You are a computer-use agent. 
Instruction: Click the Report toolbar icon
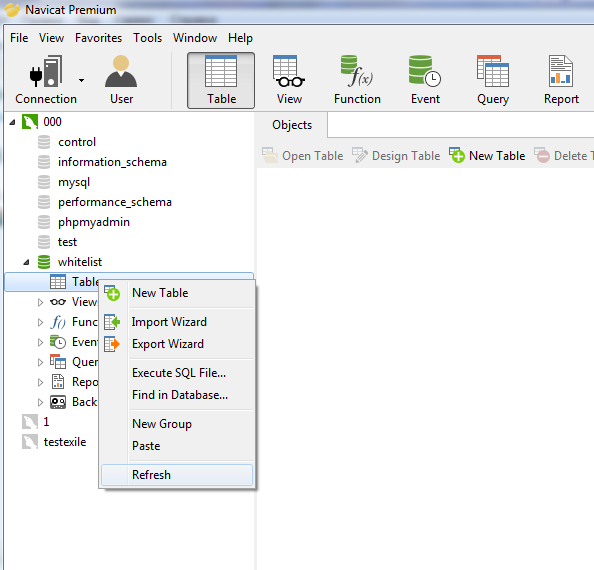click(561, 80)
